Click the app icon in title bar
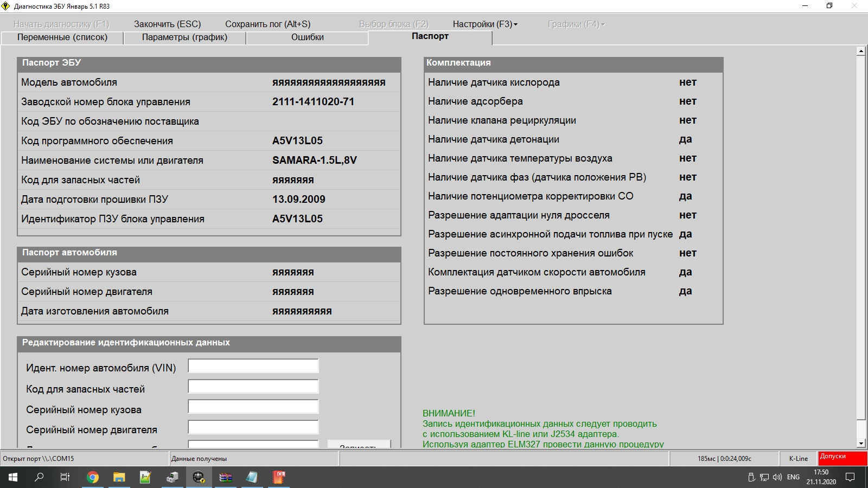 pos(6,6)
